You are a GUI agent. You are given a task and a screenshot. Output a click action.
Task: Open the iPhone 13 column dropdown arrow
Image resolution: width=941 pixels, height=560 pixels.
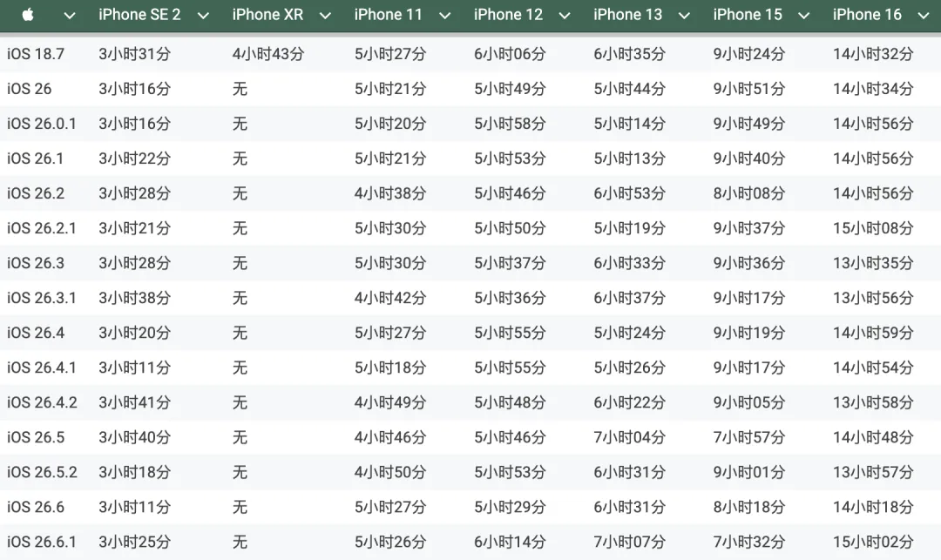click(684, 16)
